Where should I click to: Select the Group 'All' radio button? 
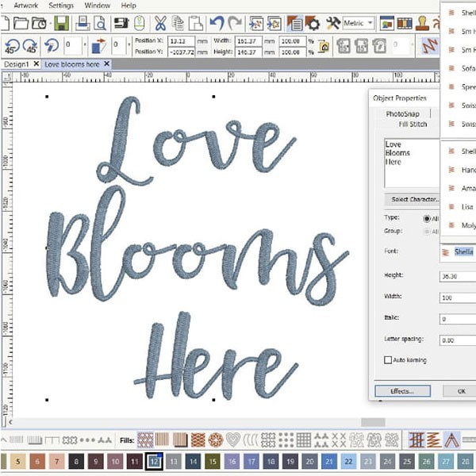pos(428,231)
